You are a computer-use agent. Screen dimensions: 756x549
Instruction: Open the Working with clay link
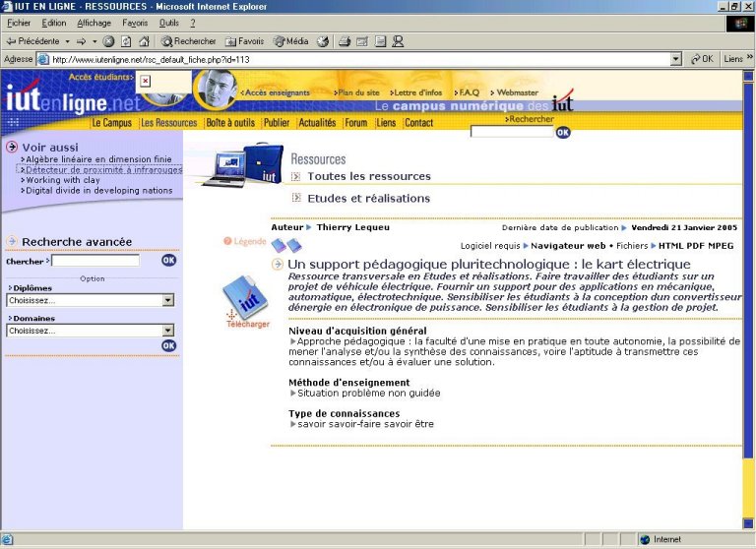pyautogui.click(x=63, y=180)
